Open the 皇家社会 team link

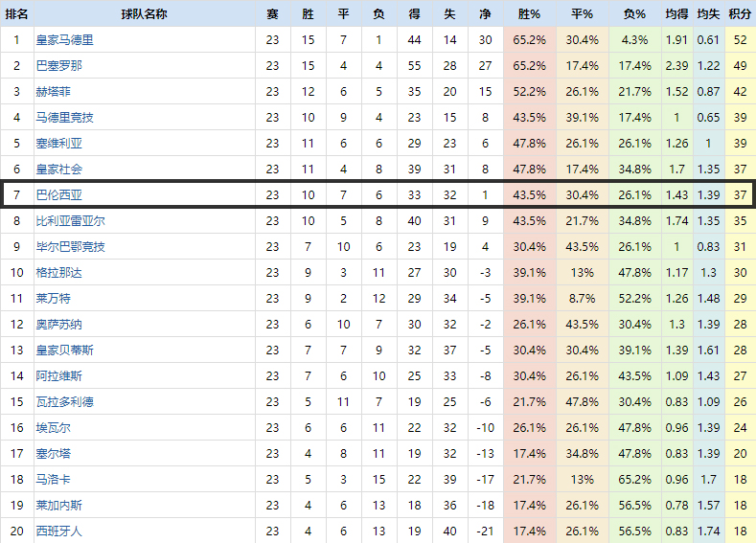click(58, 170)
